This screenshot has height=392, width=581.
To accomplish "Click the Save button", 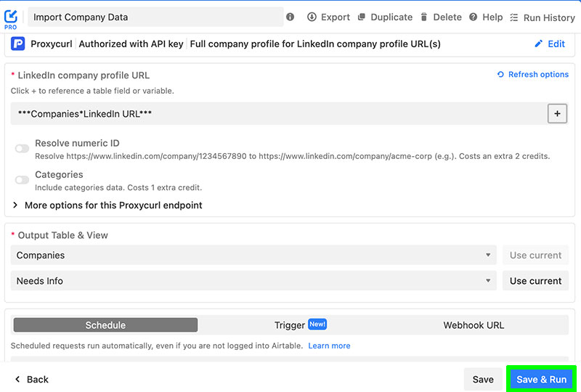I will tap(483, 379).
